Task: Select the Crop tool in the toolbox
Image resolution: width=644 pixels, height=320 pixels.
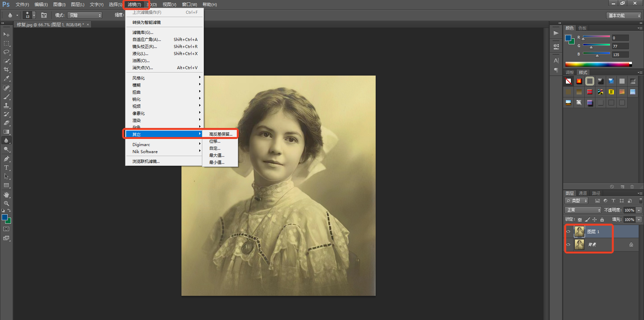Action: click(6, 70)
